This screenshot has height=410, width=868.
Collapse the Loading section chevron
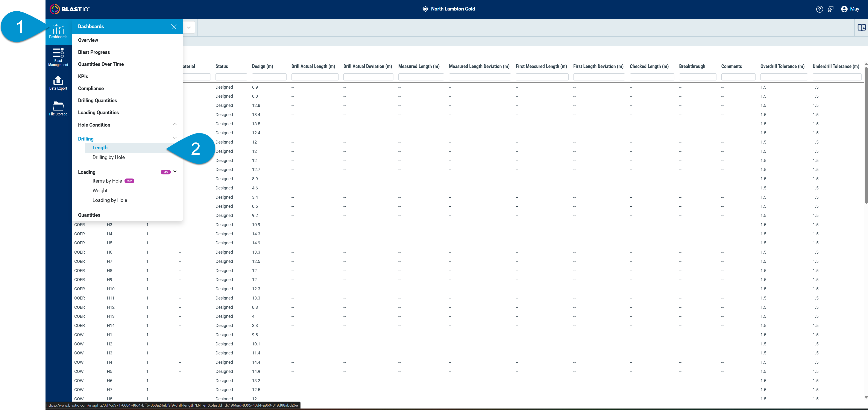click(x=175, y=171)
